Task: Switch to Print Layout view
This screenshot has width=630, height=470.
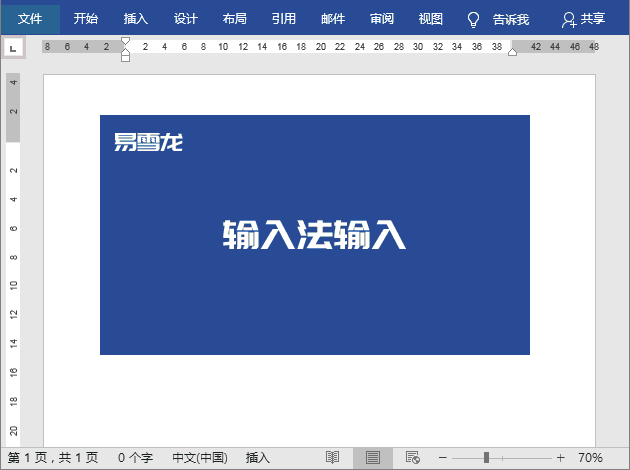Action: 372,458
